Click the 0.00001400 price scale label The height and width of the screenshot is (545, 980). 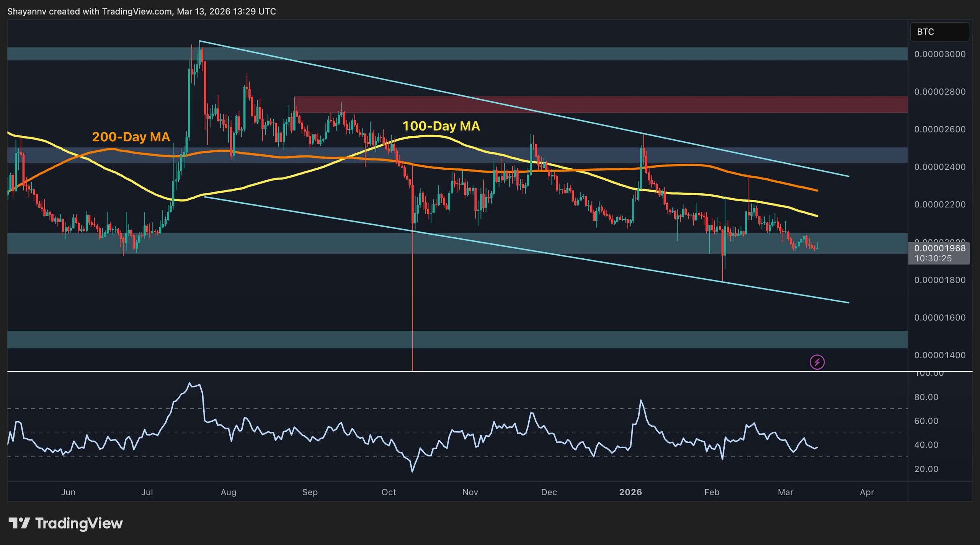coord(939,355)
